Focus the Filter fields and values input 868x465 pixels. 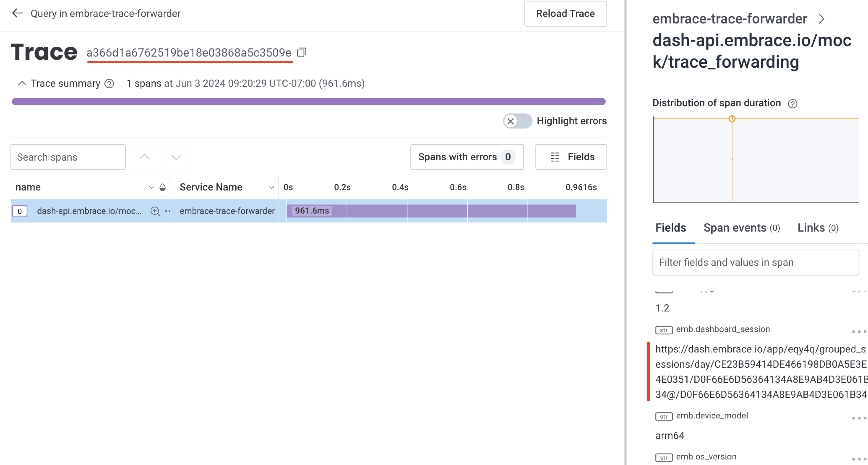tap(755, 262)
